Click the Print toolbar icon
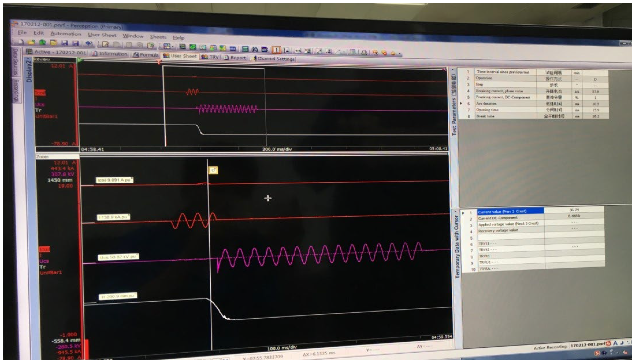Screen dimensions: 636x364 (x=364, y=52)
